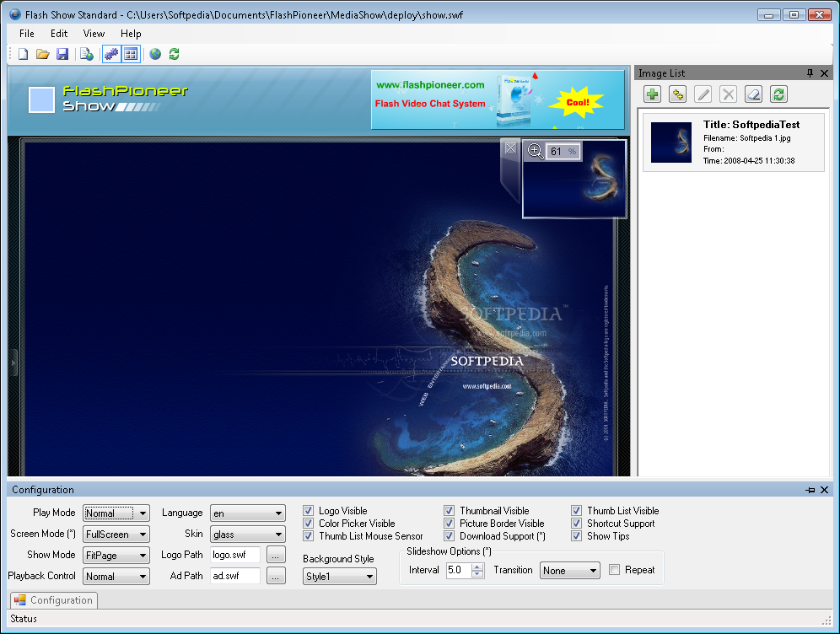This screenshot has height=634, width=840.
Task: Open the Help menu
Action: 131,34
